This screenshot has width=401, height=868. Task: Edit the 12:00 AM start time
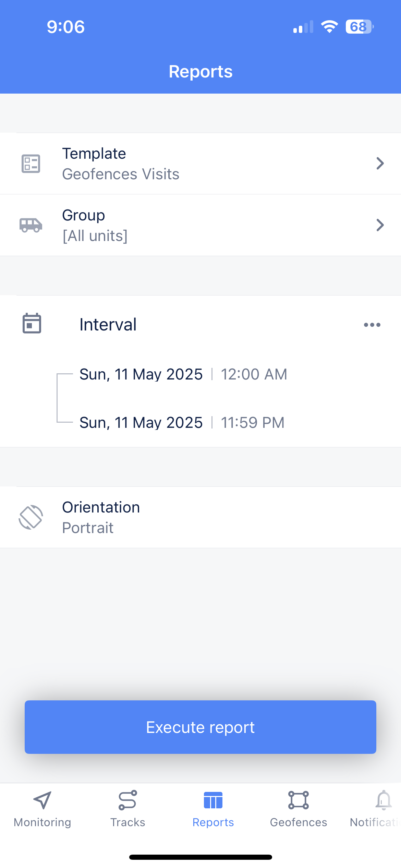pyautogui.click(x=254, y=374)
